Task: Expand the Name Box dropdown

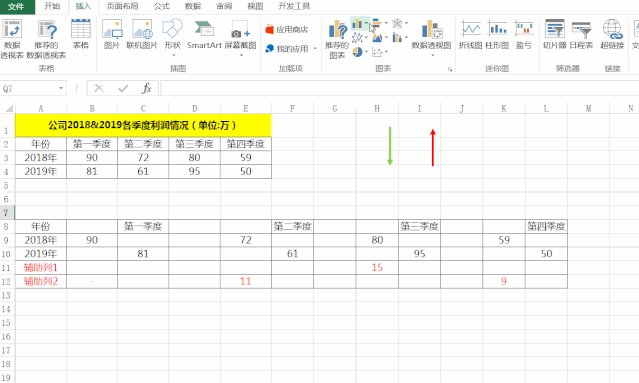Action: click(61, 88)
